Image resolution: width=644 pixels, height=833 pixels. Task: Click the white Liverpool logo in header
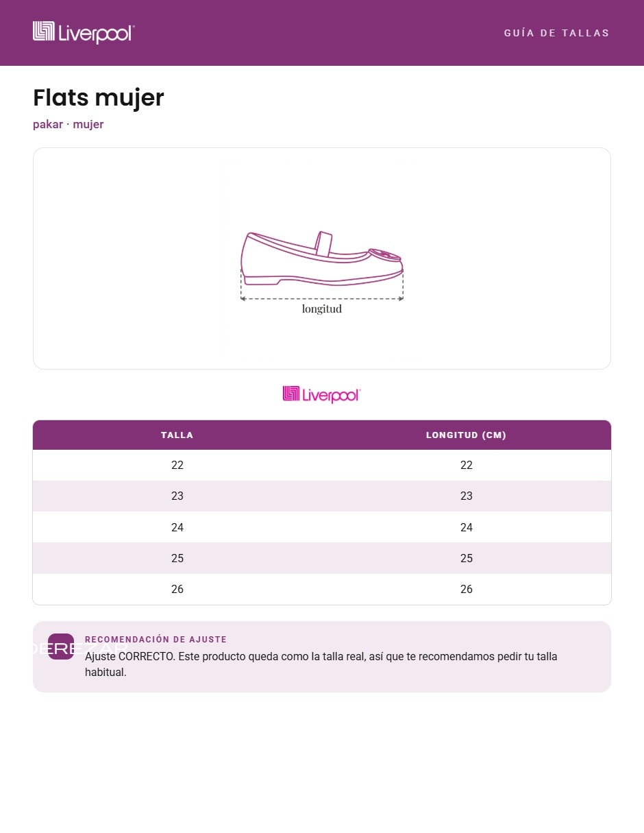[84, 32]
